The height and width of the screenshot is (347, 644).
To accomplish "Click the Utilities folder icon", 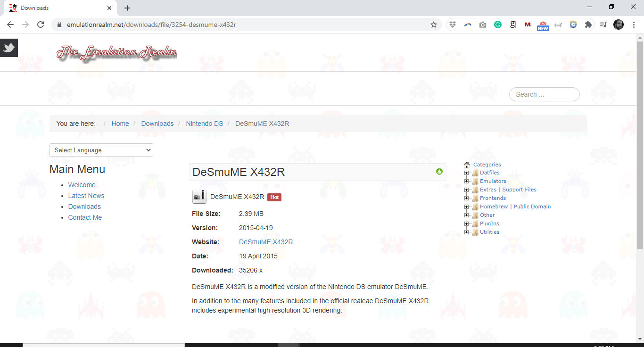I will pyautogui.click(x=475, y=232).
